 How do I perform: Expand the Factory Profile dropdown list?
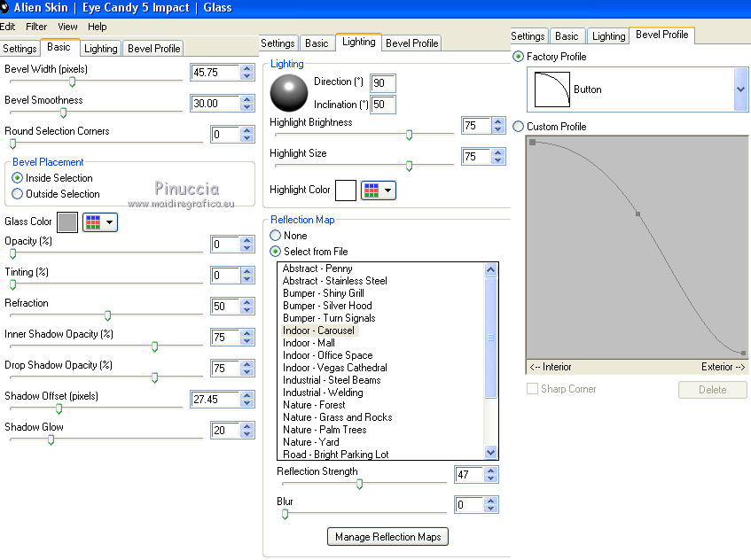click(740, 89)
